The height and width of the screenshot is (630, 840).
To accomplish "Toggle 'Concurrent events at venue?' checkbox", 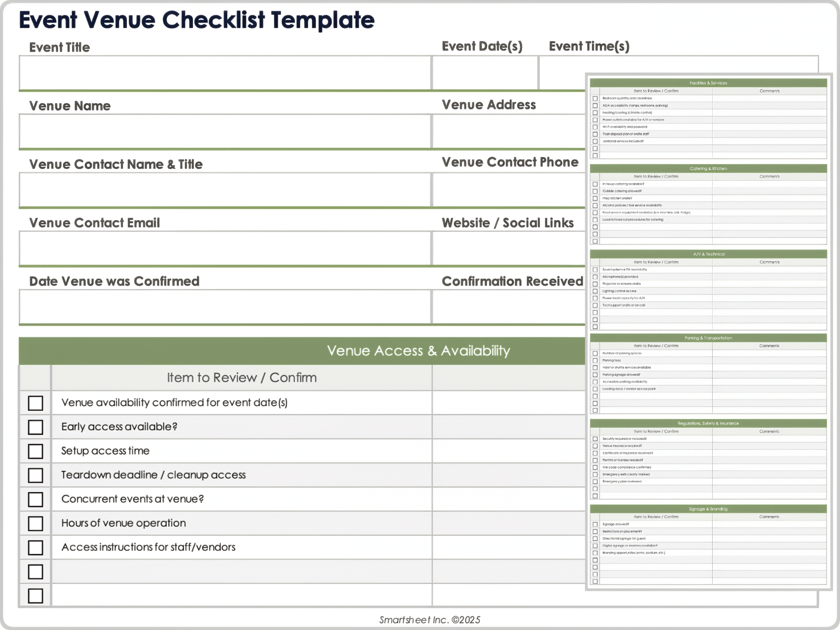I will click(x=35, y=499).
